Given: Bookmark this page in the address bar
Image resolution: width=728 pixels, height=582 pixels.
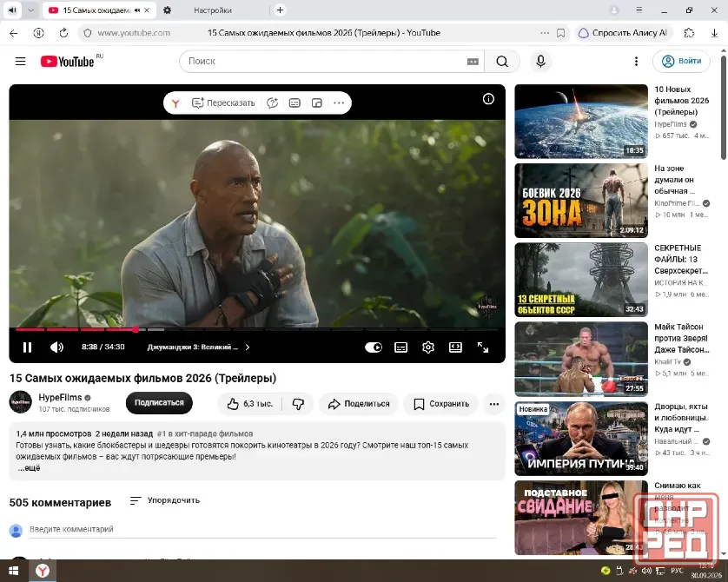Looking at the screenshot, I should [x=561, y=33].
